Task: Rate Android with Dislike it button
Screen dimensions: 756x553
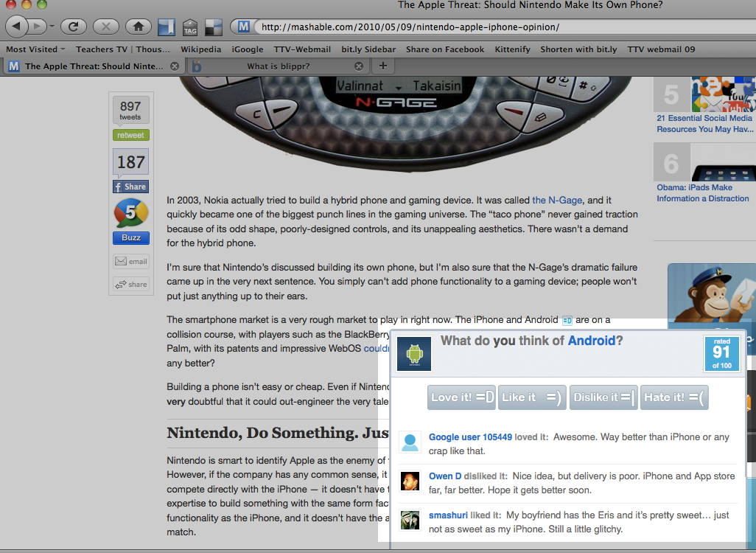Action: (603, 397)
